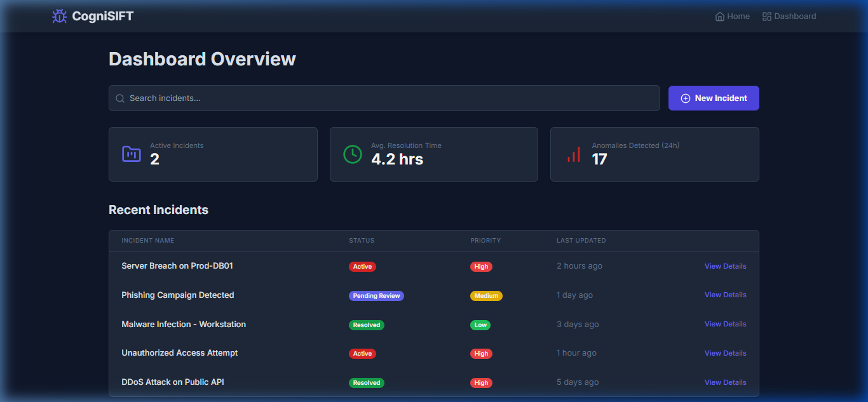Click the CogniSIFT bug logo icon
This screenshot has width=868, height=402.
[x=59, y=17]
